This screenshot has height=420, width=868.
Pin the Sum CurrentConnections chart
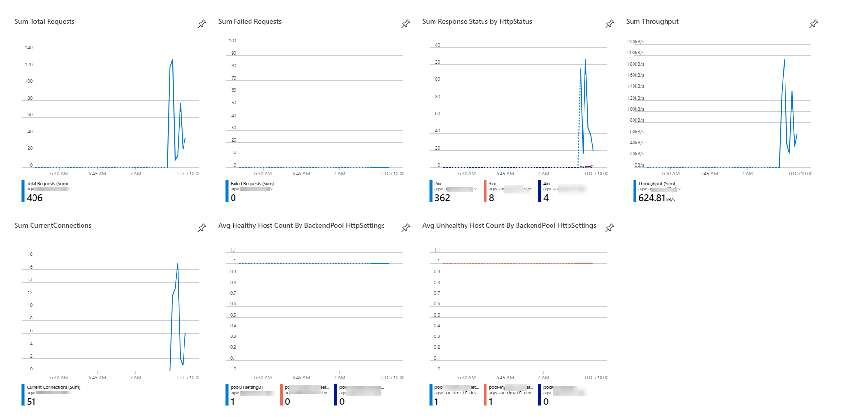(x=202, y=228)
